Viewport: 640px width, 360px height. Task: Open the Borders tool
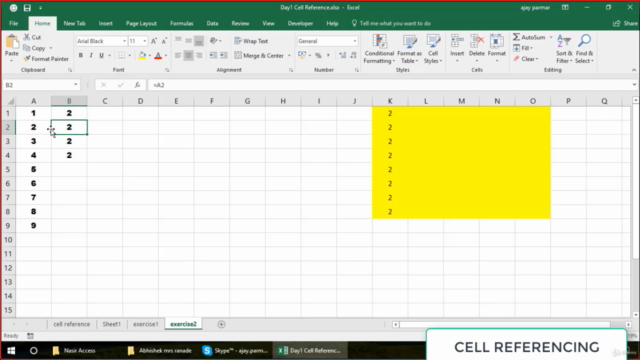coord(122,56)
